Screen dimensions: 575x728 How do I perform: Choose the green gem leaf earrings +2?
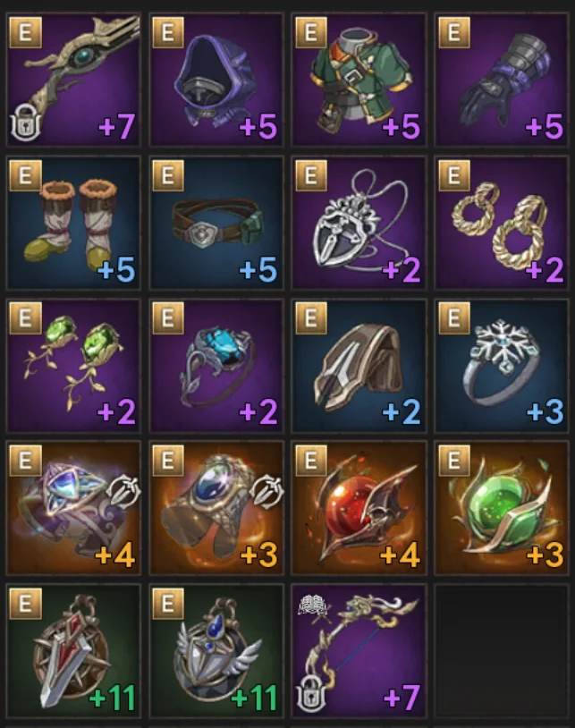[73, 366]
